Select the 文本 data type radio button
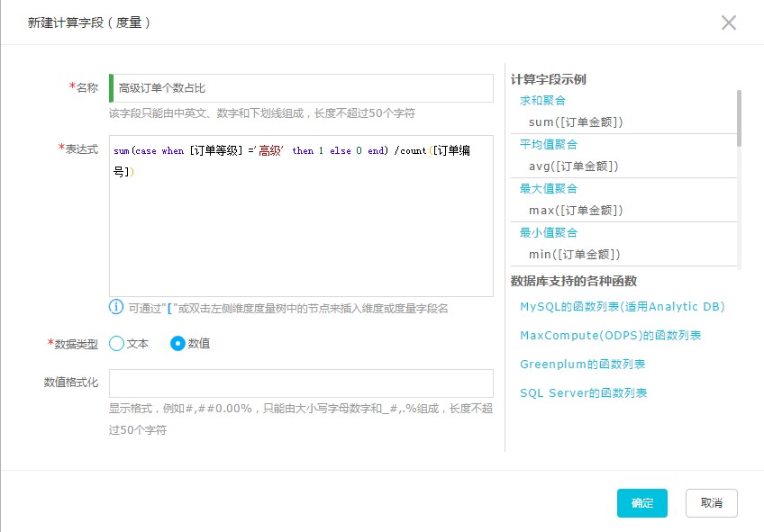The width and height of the screenshot is (764, 532). point(117,344)
